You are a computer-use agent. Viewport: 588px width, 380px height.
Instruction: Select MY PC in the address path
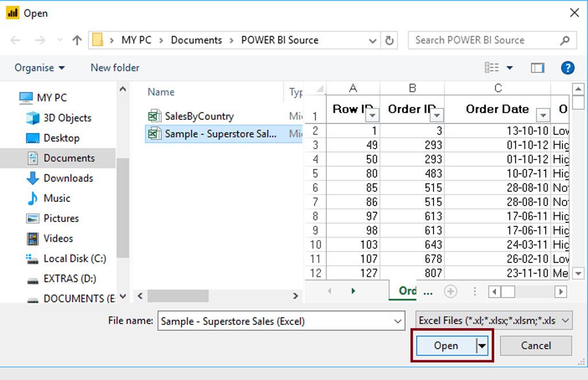coord(137,40)
